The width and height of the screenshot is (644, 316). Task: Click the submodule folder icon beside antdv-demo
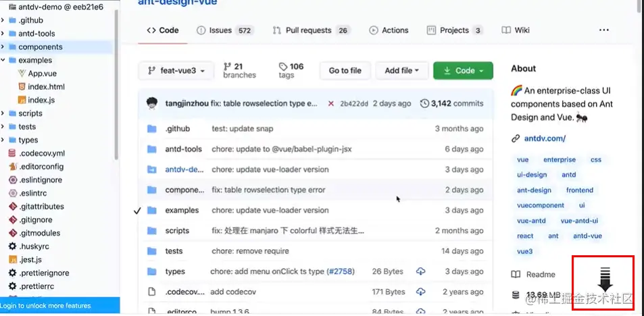[x=152, y=169]
